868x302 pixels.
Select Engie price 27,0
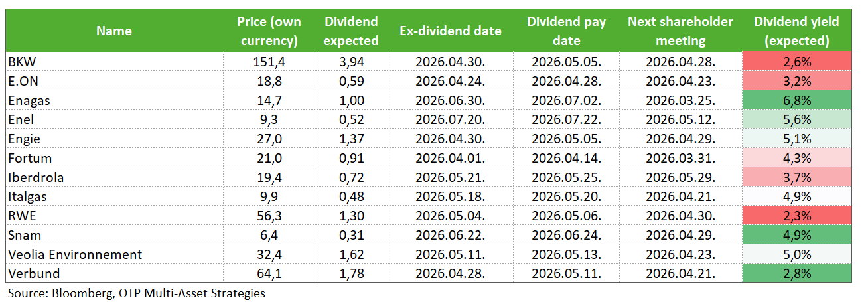click(x=269, y=139)
